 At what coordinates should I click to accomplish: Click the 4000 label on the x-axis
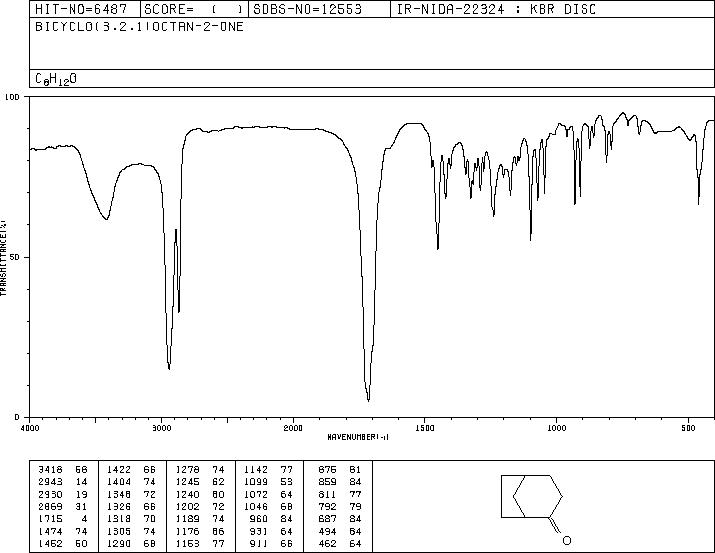pos(30,428)
